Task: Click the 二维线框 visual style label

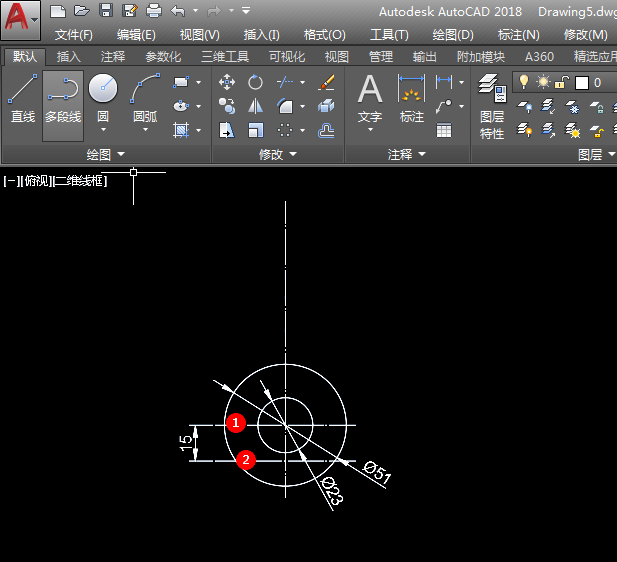Action: [80, 180]
